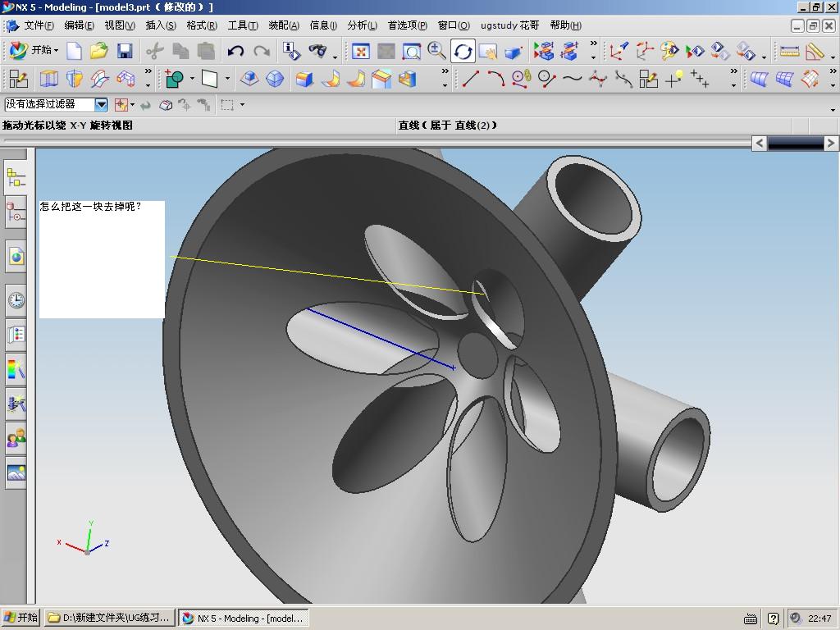
Task: Zoom to area with magnifier-rectangle icon
Action: coord(412,52)
